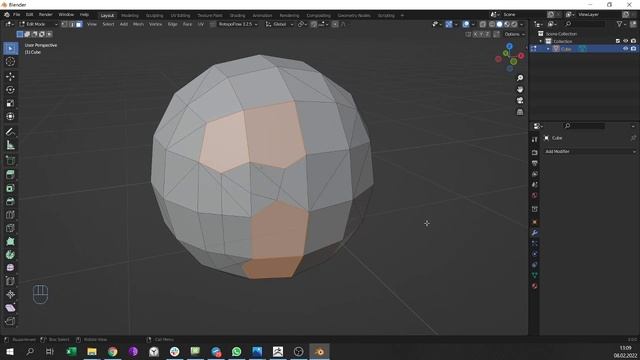Switch perspective/orthographic grid icon

[520, 112]
